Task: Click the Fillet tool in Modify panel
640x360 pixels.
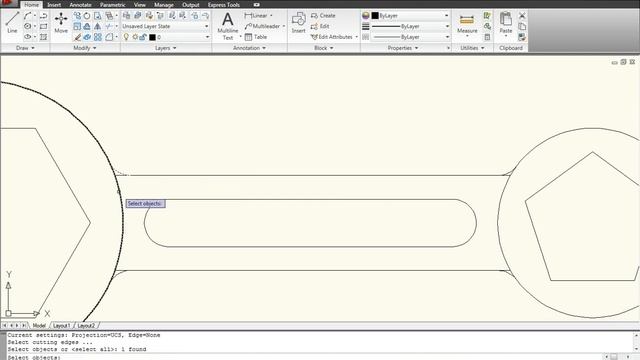Action: (109, 37)
